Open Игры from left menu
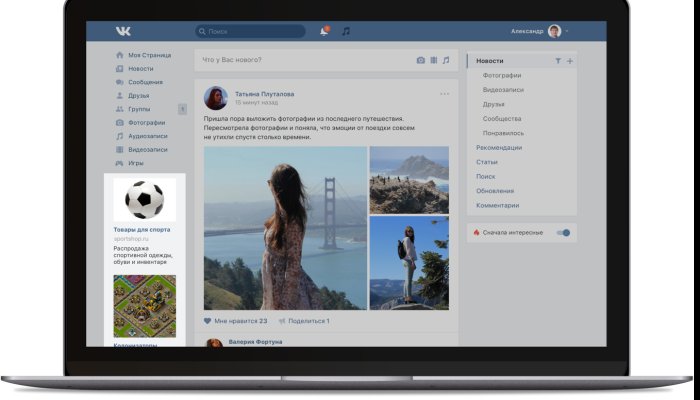The width and height of the screenshot is (700, 400). [x=136, y=163]
